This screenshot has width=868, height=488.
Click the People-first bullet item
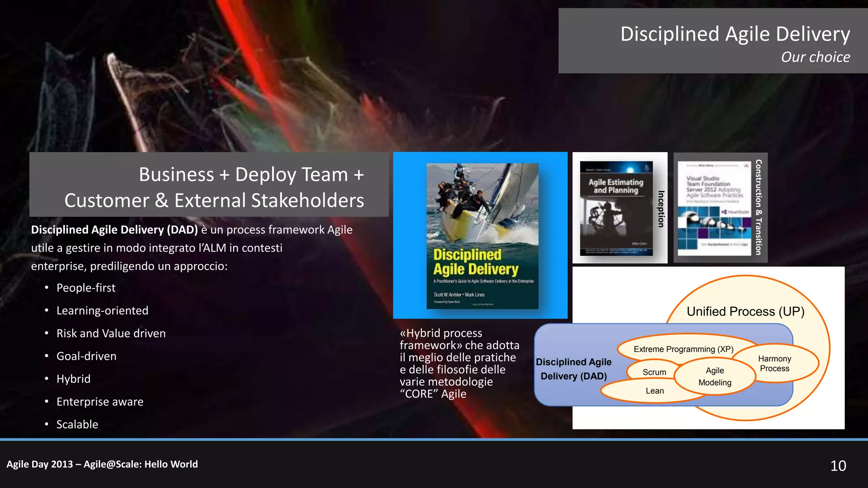(x=86, y=288)
